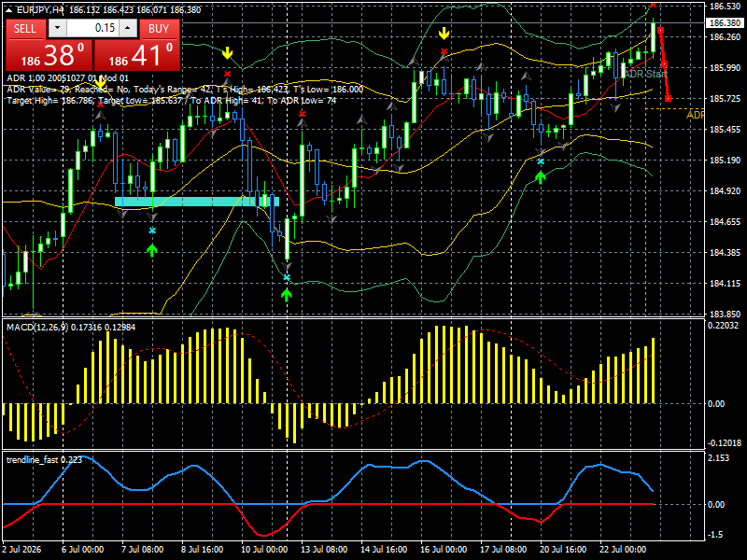The width and height of the screenshot is (747, 560).
Task: Click the SELL button
Action: (25, 29)
